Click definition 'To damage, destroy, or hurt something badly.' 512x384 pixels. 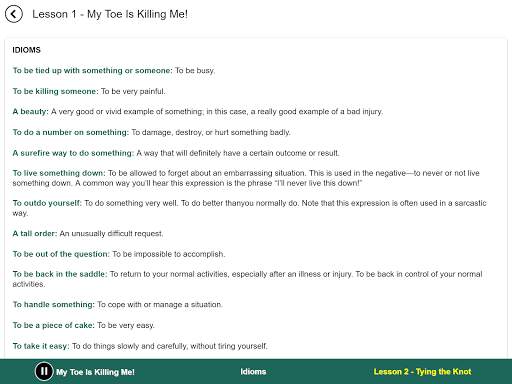pos(211,132)
